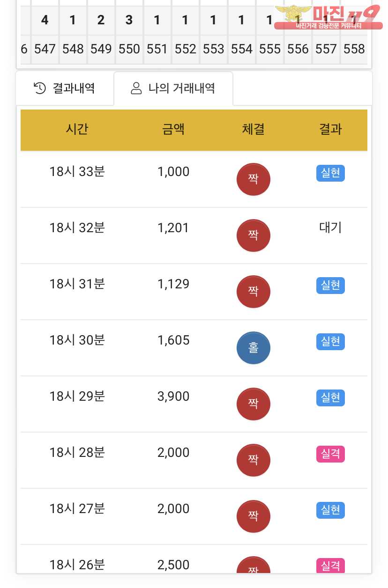
Task: Click red 짝 badge for 18시 33분
Action: click(x=253, y=179)
